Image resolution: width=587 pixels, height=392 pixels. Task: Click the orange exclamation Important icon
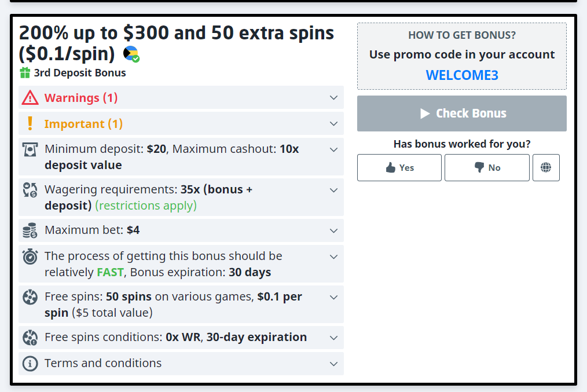30,124
